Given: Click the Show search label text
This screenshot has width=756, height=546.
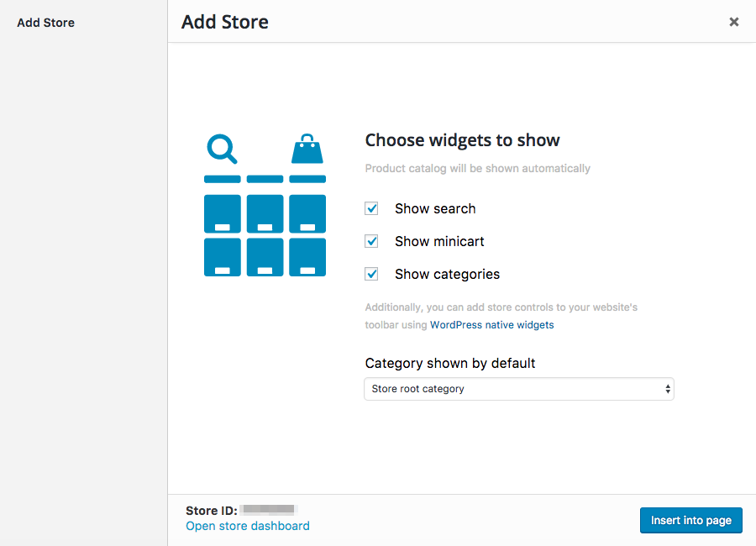Looking at the screenshot, I should (435, 208).
